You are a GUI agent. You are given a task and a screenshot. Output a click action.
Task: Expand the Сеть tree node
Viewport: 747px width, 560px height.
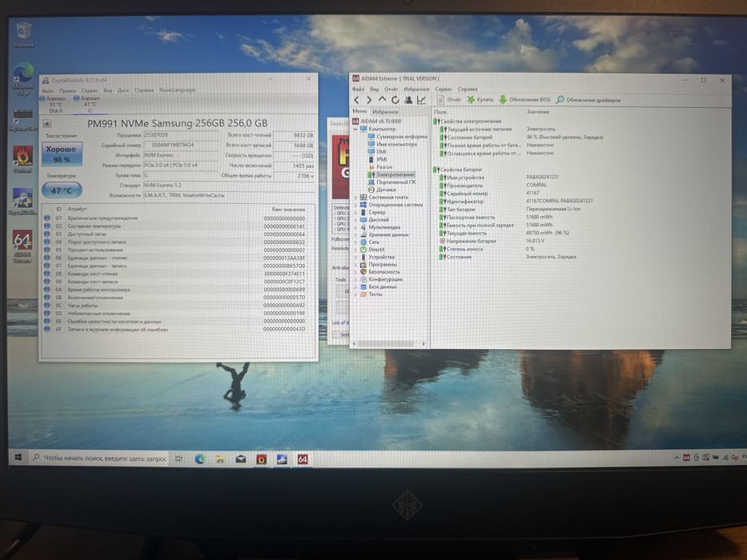pos(355,242)
